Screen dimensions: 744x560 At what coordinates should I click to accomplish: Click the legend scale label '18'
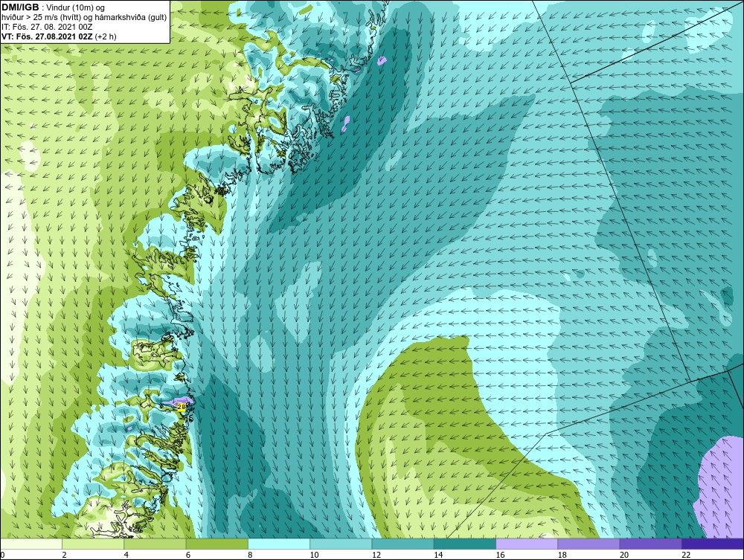(x=562, y=556)
